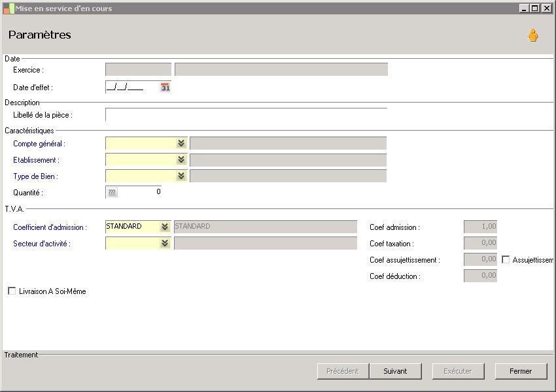The image size is (556, 392).
Task: Click the Coef taxation value field
Action: (481, 243)
